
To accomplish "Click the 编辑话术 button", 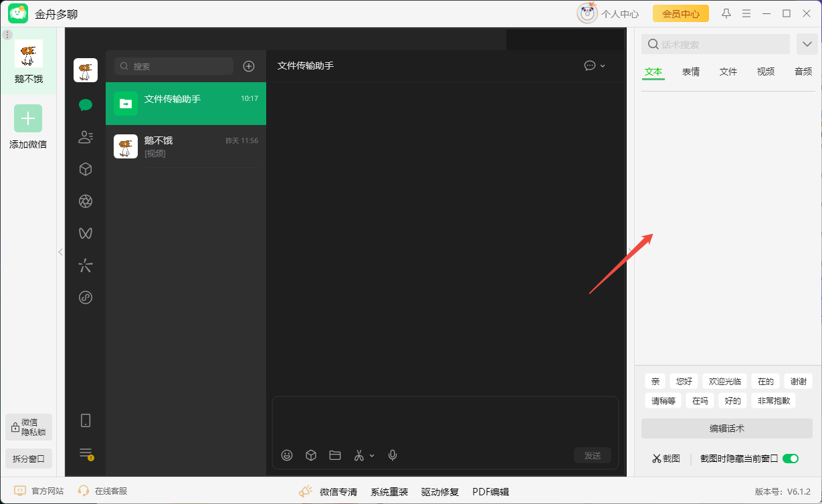I will pos(726,428).
